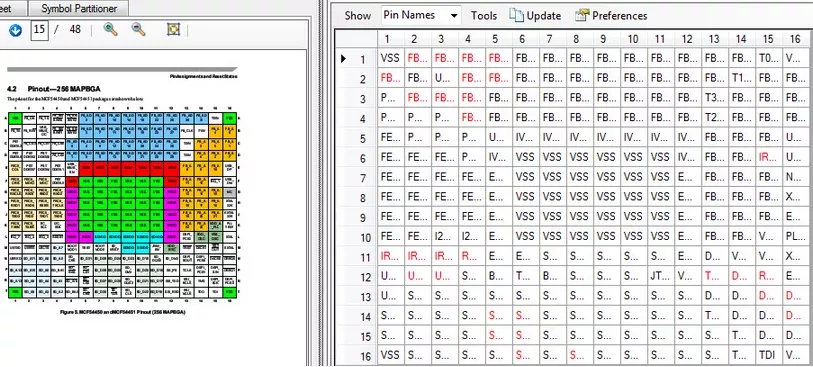This screenshot has height=367, width=813.
Task: Select the VSS cell at row 1 column 1
Action: tap(390, 59)
